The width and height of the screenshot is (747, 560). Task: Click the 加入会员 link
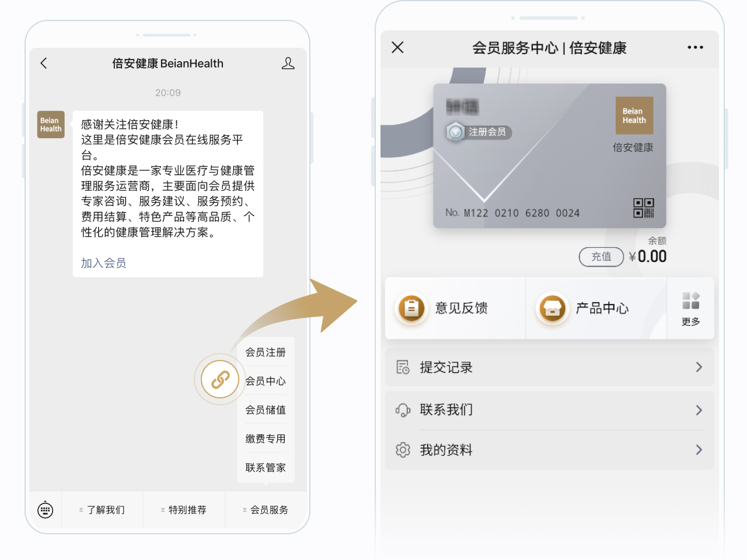(103, 263)
